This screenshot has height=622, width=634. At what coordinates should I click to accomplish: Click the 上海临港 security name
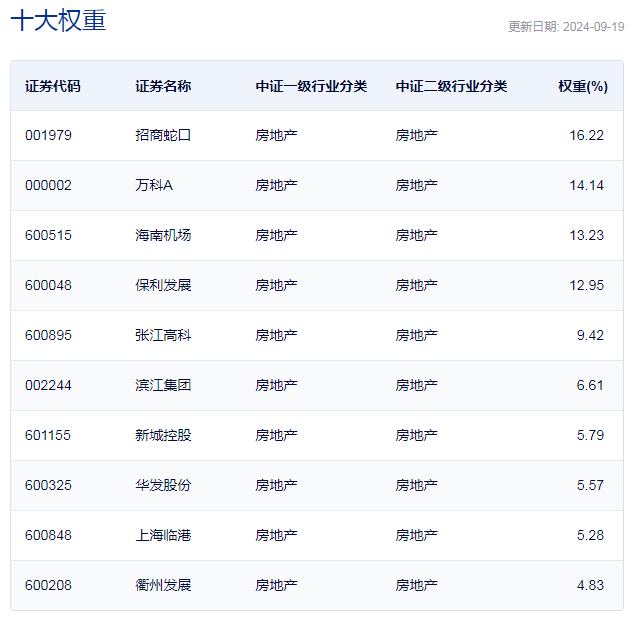click(x=163, y=535)
